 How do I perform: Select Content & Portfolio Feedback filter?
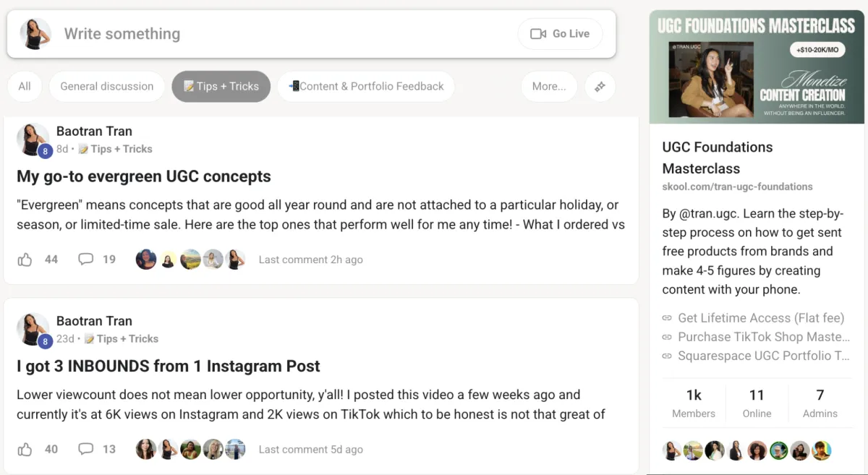(x=366, y=87)
